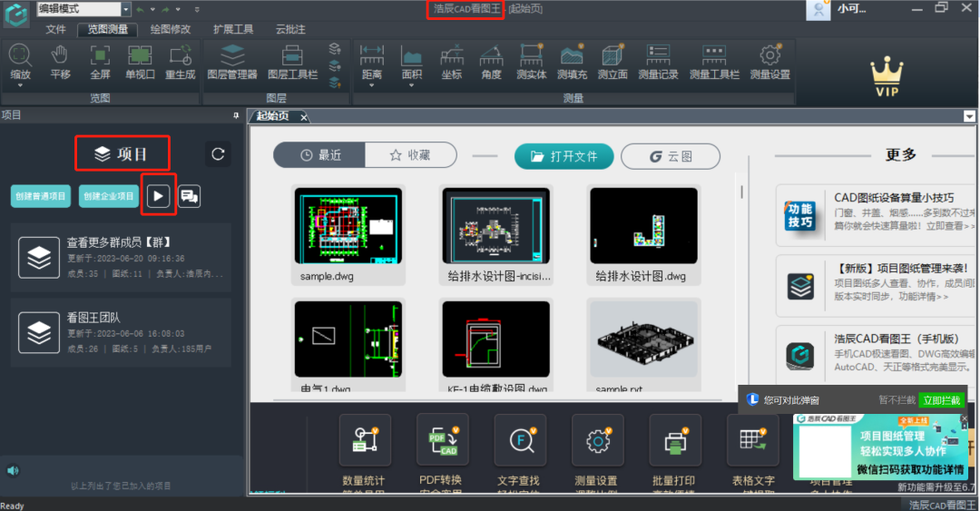
Task: Select the 坐标 coordinate tool
Action: coord(451,62)
